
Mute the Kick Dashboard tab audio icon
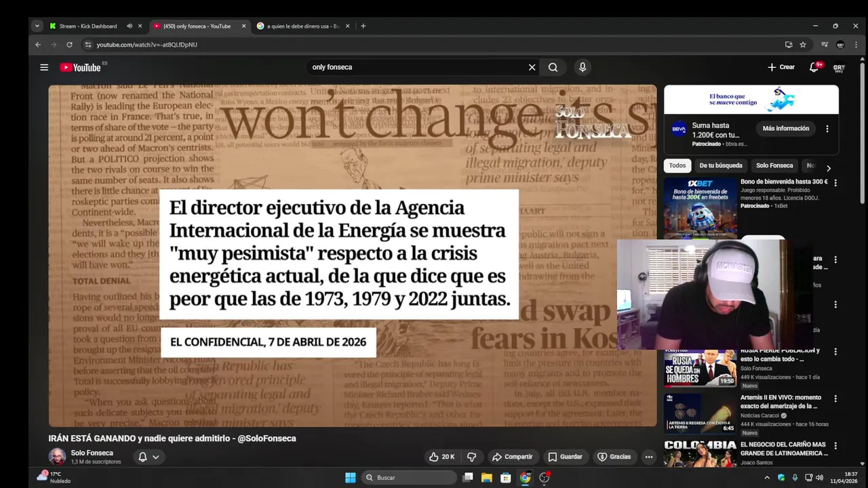coord(130,26)
